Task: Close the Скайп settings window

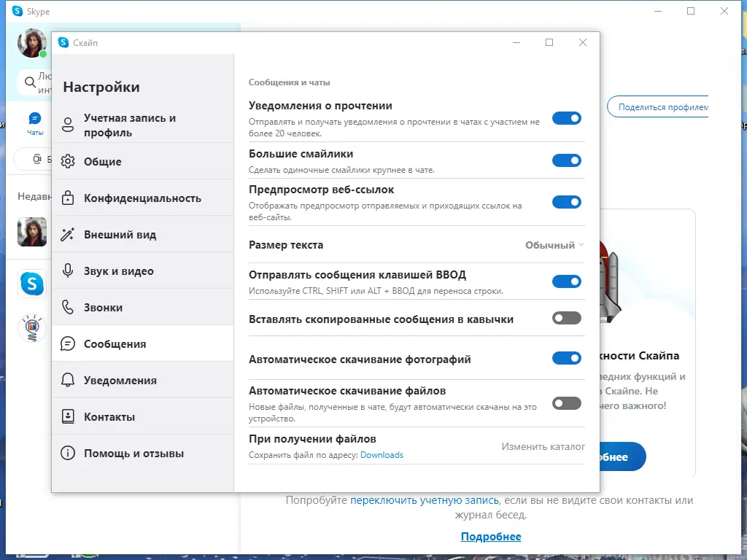Action: [x=583, y=42]
